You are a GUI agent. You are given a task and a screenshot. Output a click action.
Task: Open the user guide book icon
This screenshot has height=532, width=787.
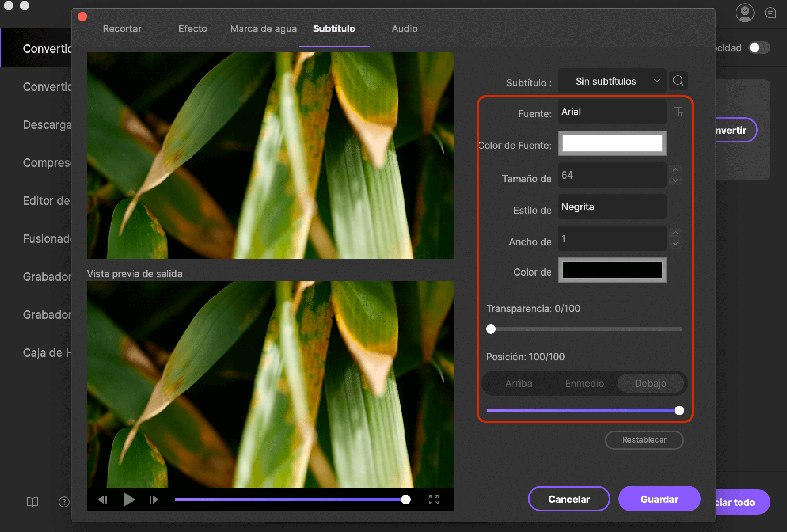tap(32, 502)
